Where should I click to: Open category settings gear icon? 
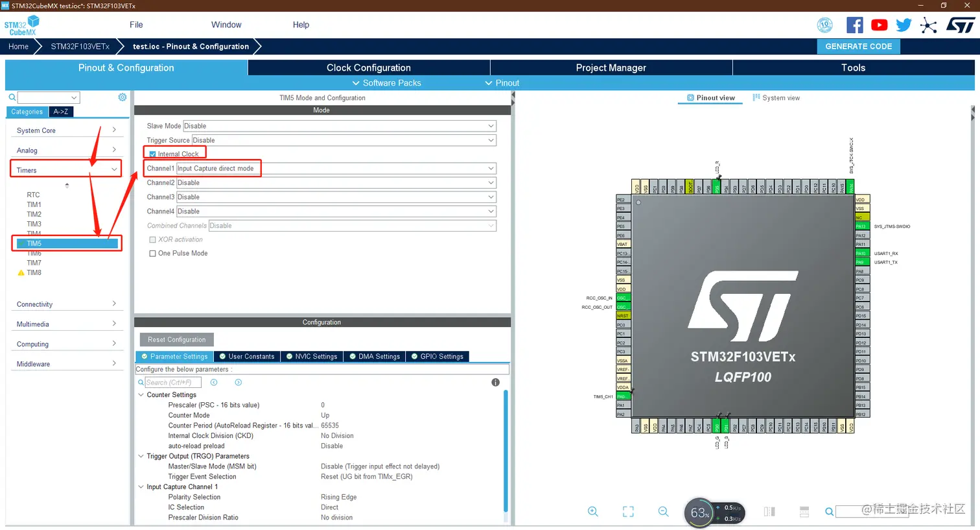122,97
